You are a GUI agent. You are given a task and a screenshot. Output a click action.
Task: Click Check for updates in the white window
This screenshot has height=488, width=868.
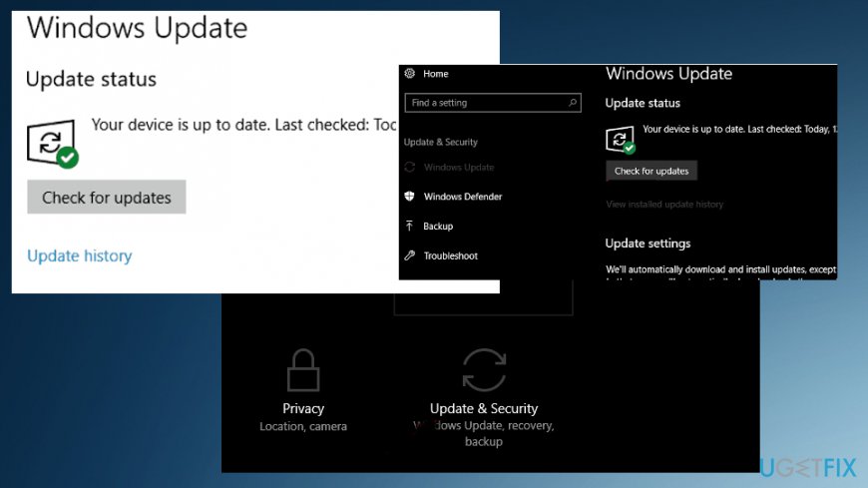pos(107,198)
